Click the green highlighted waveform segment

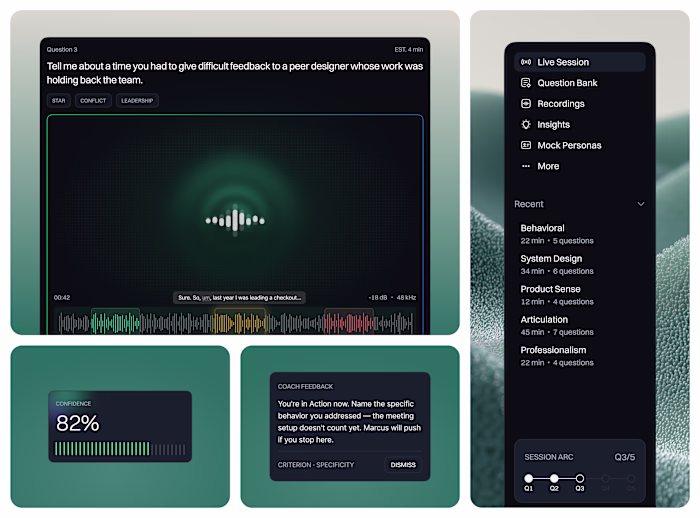116,322
